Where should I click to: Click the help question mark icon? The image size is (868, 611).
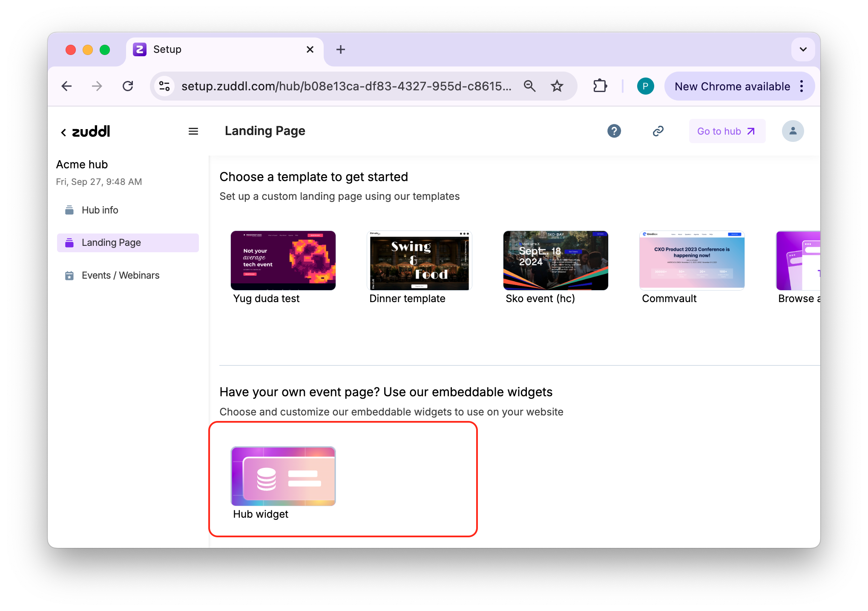[x=614, y=131]
